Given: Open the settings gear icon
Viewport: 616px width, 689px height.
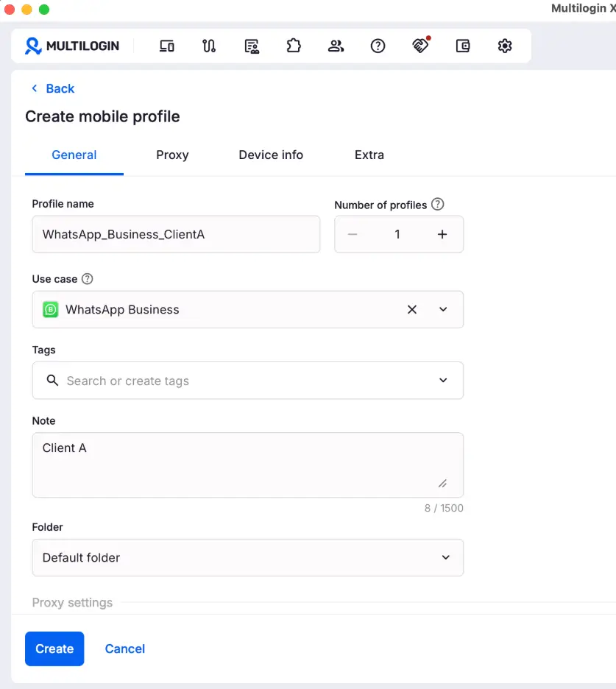Looking at the screenshot, I should (x=505, y=46).
